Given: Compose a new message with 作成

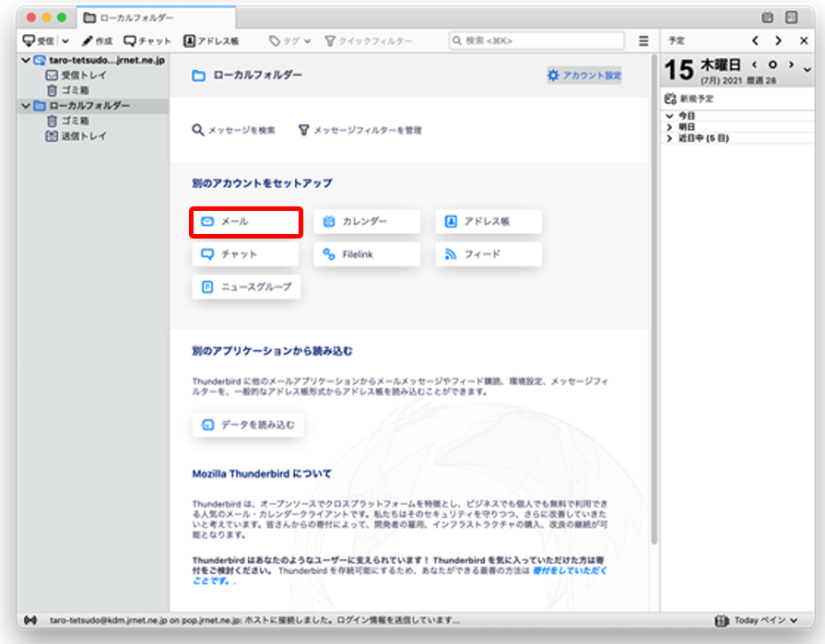Looking at the screenshot, I should pos(98,41).
